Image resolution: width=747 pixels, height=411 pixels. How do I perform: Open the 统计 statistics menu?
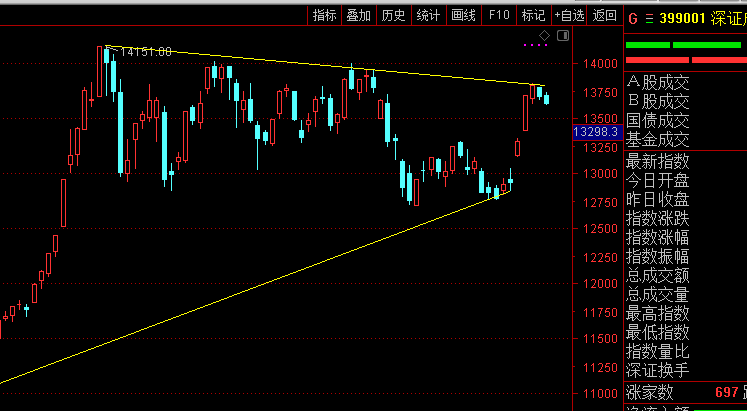coord(428,15)
